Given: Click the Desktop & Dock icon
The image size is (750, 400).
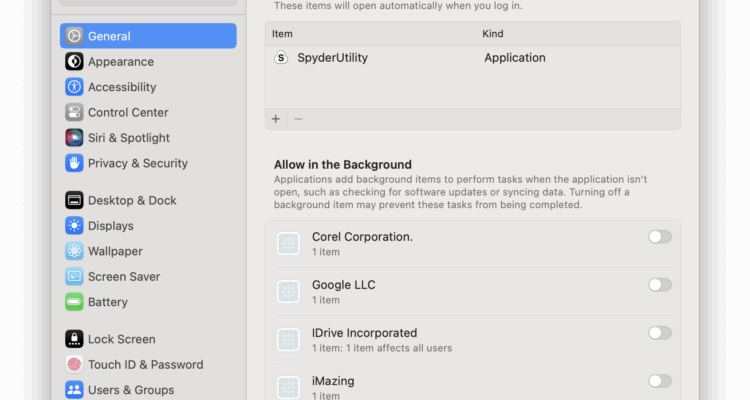Looking at the screenshot, I should 74,200.
